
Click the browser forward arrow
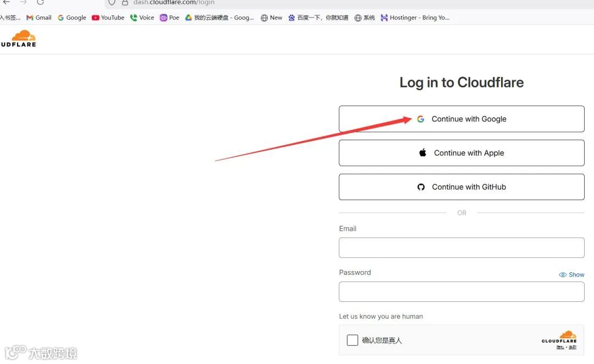(x=24, y=2)
